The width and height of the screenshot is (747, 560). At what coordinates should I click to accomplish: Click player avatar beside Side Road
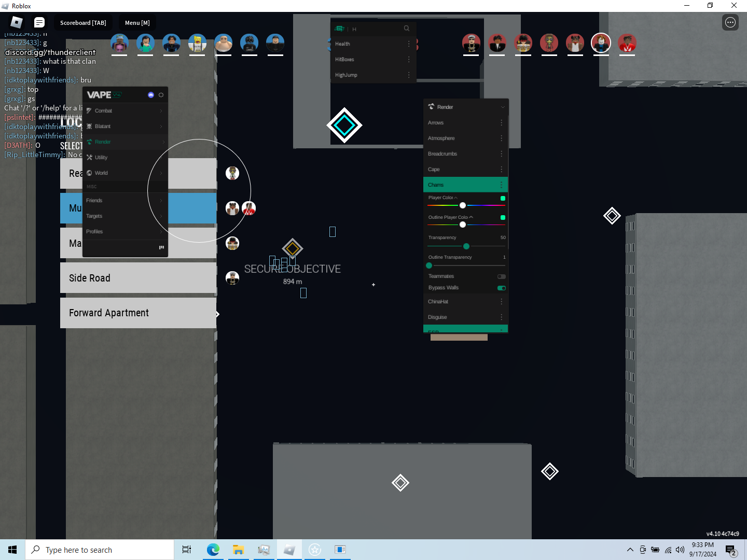(232, 278)
